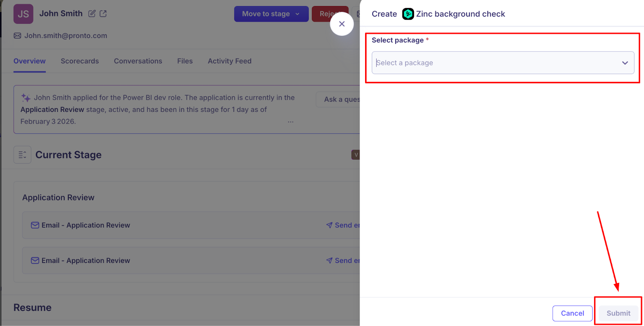Switch to the Scorecards tab

click(80, 61)
